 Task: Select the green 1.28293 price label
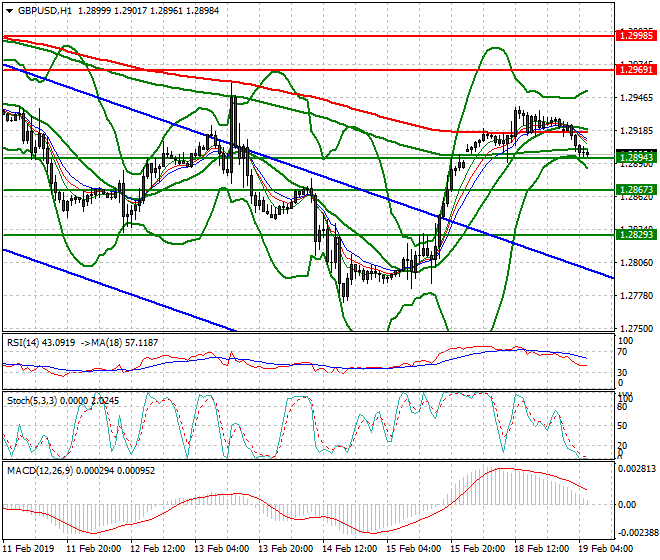[636, 235]
